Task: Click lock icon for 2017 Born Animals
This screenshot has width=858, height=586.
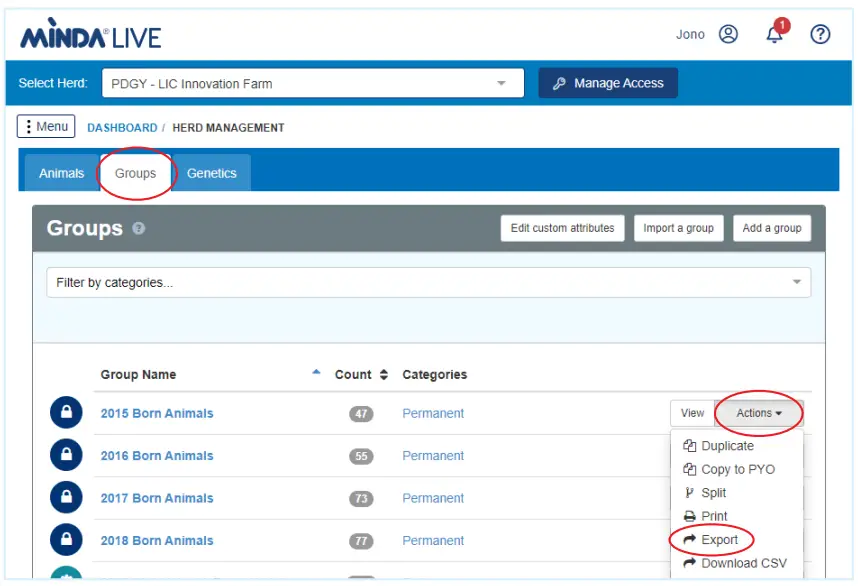Action: click(x=66, y=497)
